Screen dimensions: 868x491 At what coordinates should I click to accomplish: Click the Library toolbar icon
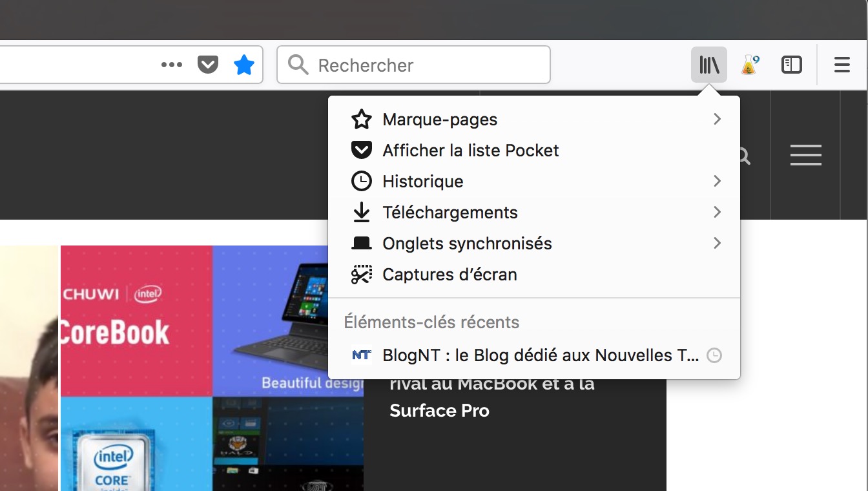coord(708,65)
